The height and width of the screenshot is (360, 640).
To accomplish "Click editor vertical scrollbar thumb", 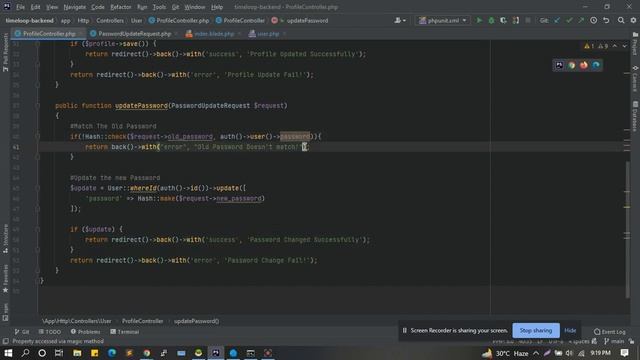I will [x=628, y=230].
